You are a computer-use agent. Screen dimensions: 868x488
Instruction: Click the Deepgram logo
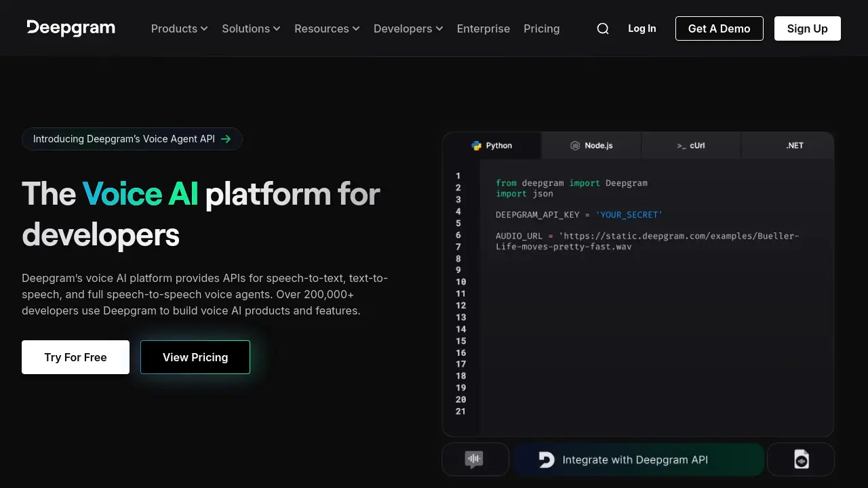tap(71, 28)
